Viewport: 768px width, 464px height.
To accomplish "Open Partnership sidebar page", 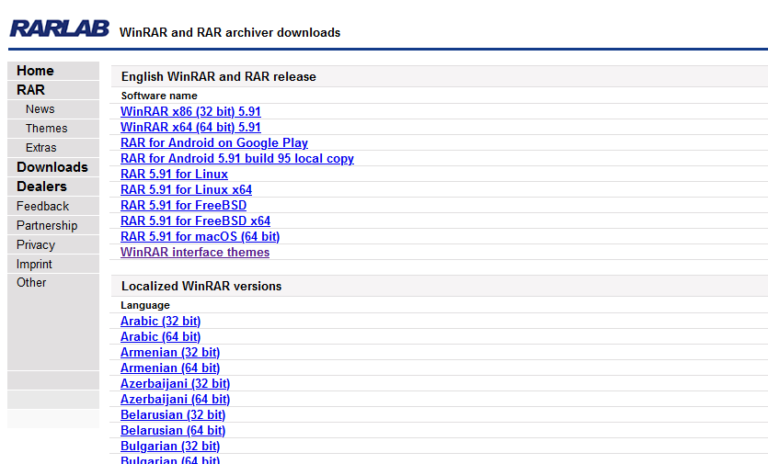I will (x=47, y=225).
